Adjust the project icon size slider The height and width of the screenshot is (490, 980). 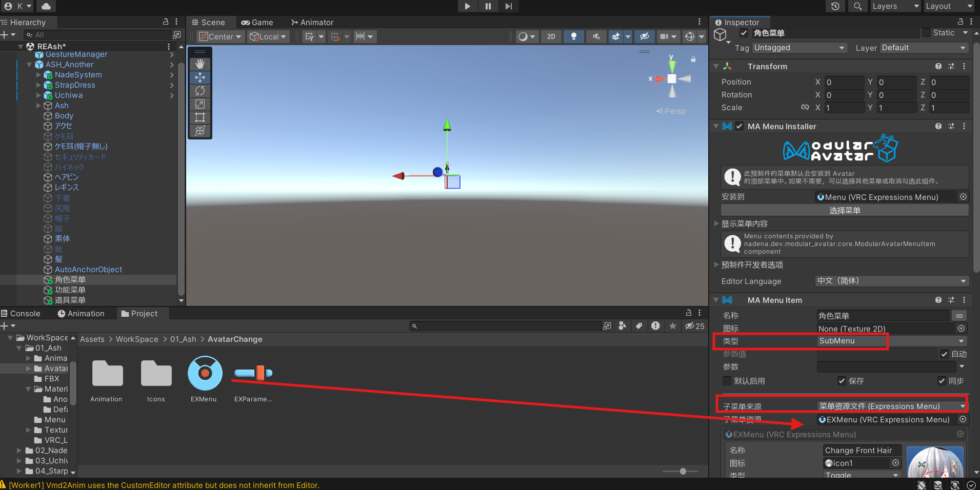coord(683,471)
